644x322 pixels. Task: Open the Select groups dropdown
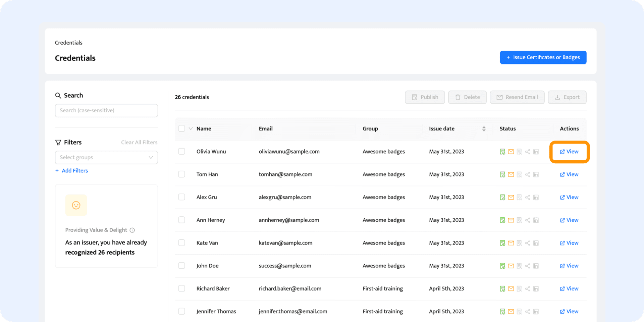106,157
